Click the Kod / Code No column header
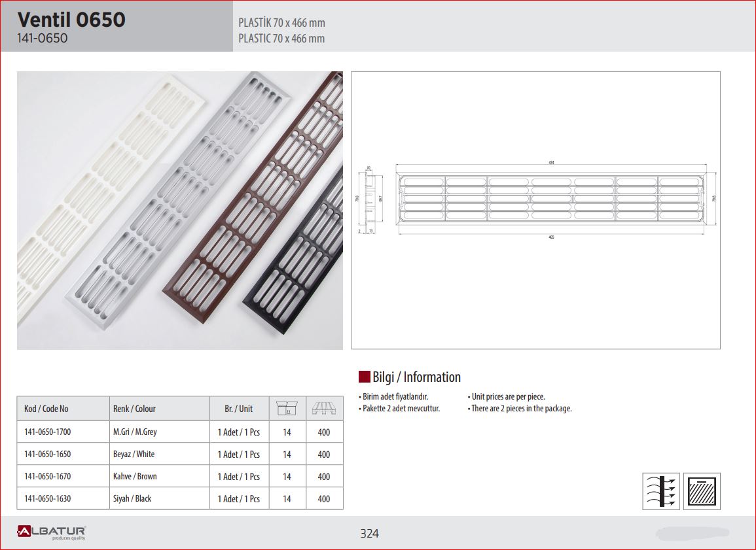The image size is (756, 550). 46,409
